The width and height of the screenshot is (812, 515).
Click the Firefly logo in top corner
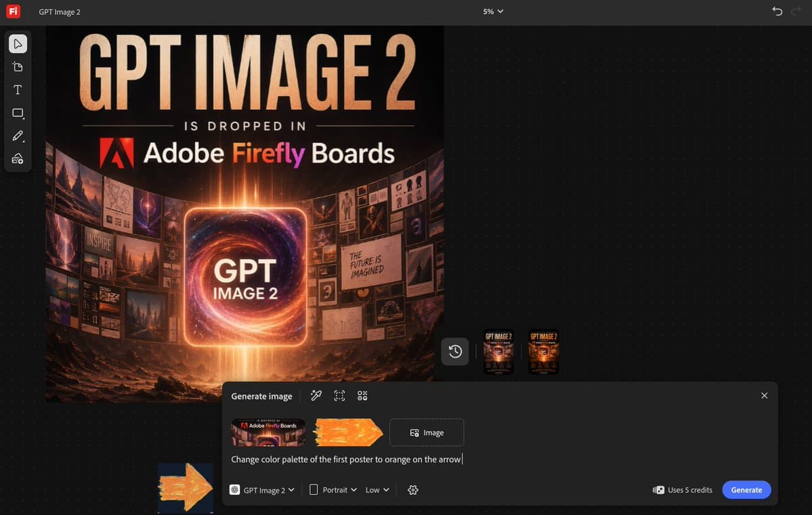(13, 11)
